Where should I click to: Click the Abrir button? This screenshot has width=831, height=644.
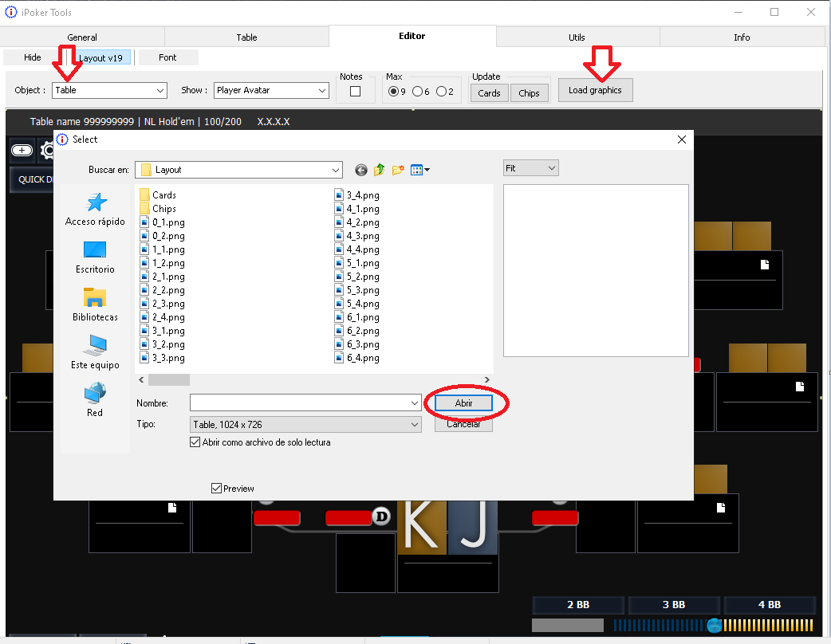pyautogui.click(x=463, y=403)
